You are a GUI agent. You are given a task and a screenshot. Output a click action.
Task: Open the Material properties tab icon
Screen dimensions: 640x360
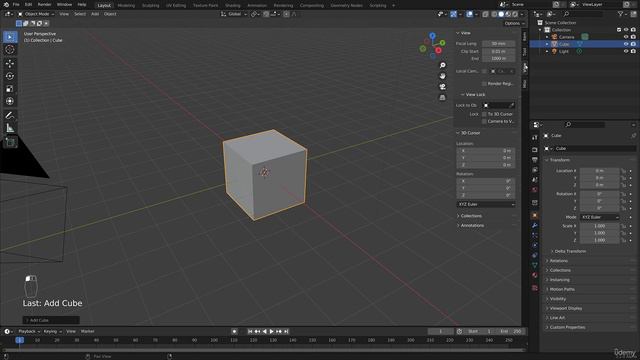[535, 275]
